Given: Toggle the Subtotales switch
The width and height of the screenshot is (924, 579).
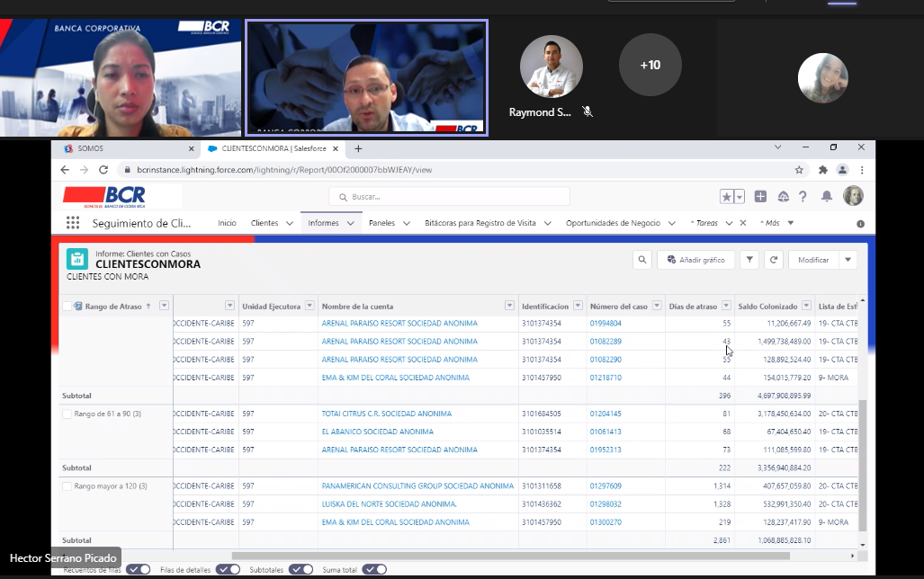Looking at the screenshot, I should pos(301,569).
